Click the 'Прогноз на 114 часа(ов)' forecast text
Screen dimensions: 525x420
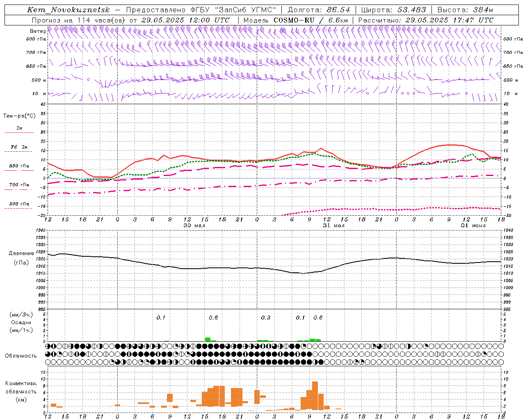coord(78,20)
